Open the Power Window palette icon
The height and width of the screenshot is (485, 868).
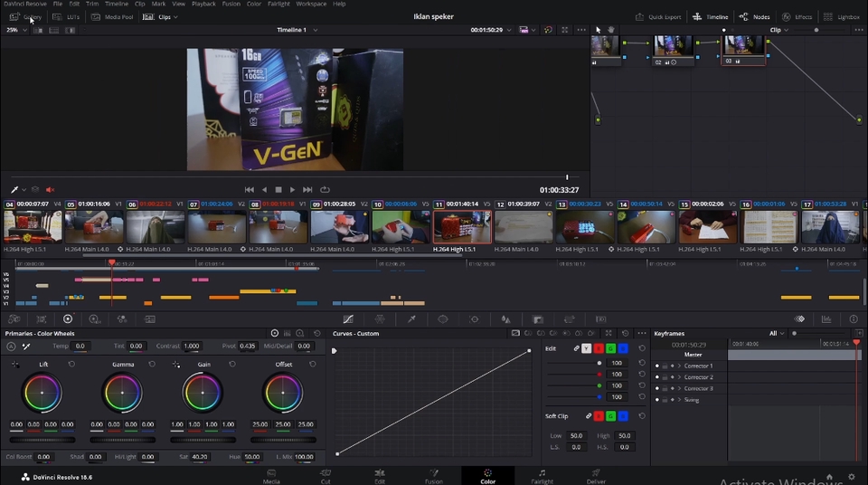[x=443, y=319]
